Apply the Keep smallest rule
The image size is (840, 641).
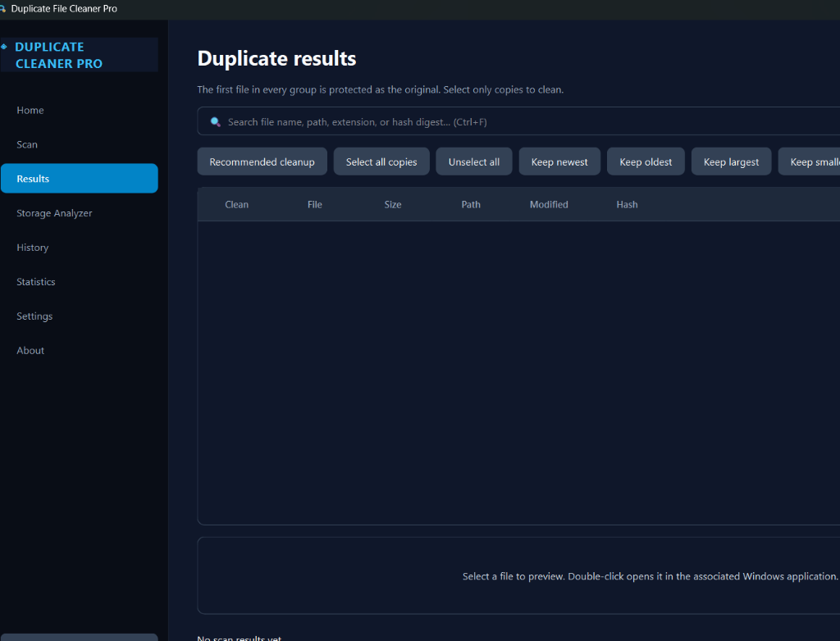pyautogui.click(x=809, y=161)
